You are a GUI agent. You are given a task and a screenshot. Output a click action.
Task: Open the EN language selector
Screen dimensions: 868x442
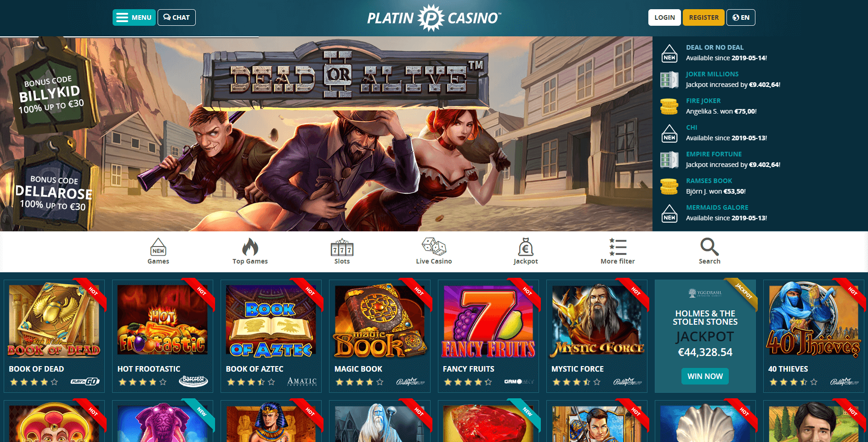(x=741, y=17)
